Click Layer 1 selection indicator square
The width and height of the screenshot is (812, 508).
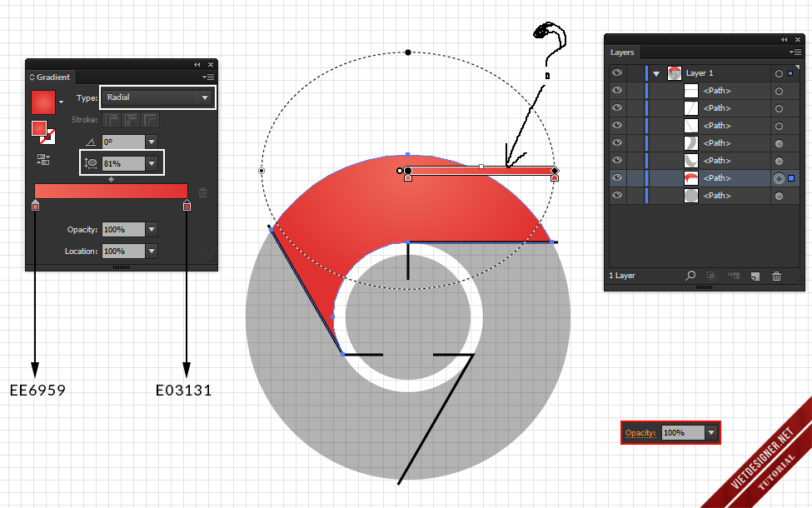click(x=790, y=73)
